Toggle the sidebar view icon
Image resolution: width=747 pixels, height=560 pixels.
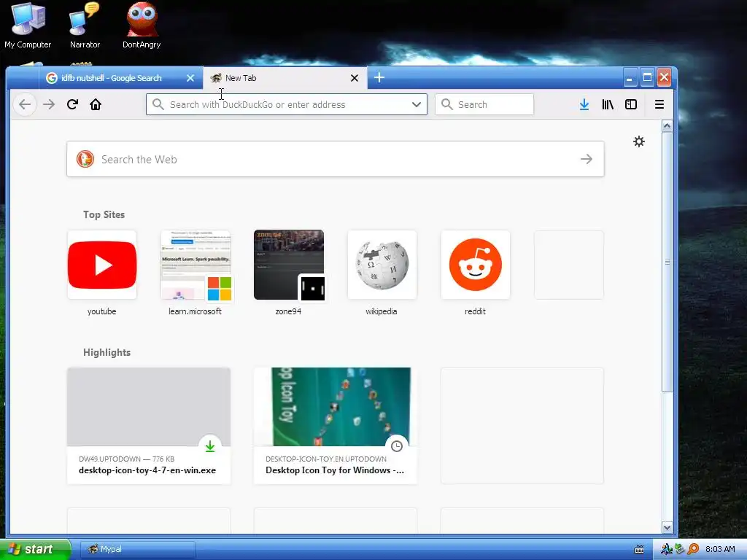pos(631,104)
